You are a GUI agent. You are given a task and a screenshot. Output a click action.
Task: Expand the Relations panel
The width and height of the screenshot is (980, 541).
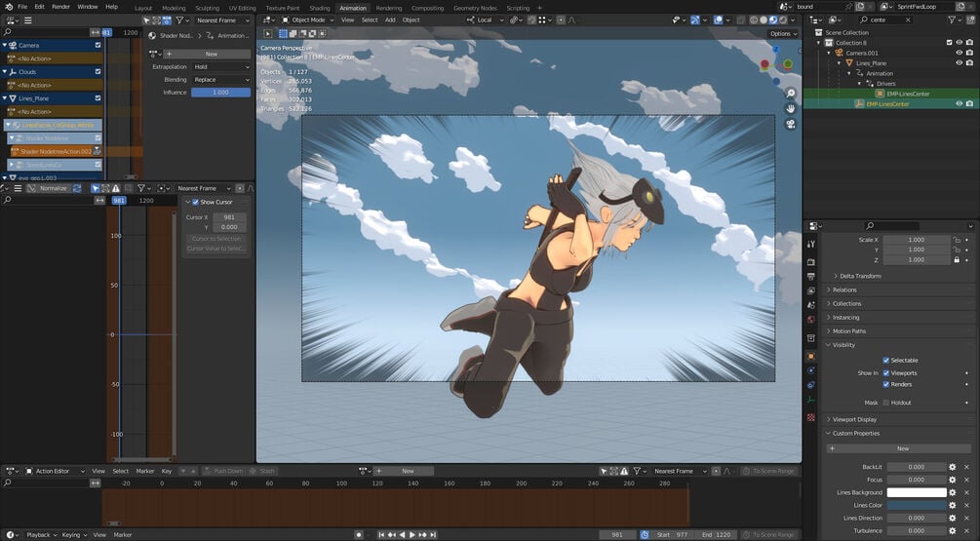pyautogui.click(x=844, y=290)
